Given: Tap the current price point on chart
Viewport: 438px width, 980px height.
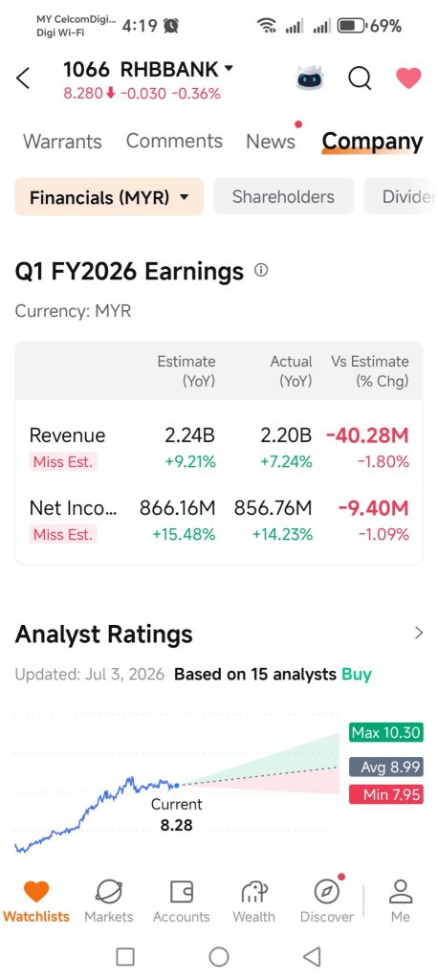Looking at the screenshot, I should click(177, 785).
